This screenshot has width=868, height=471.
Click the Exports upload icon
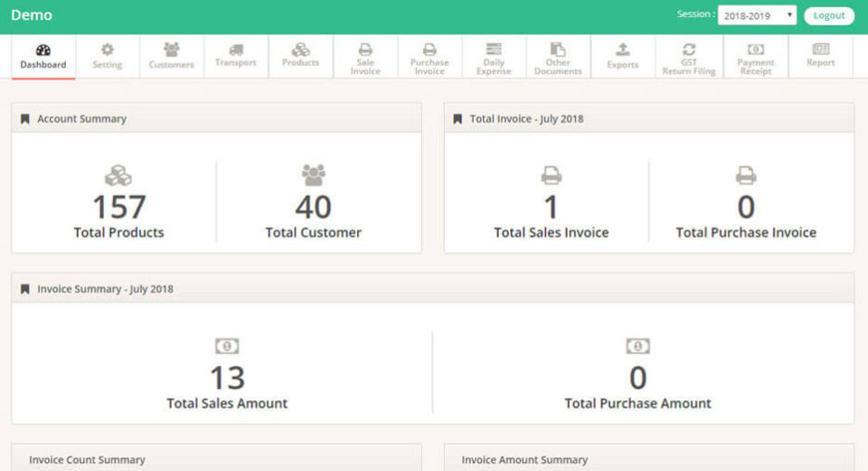(x=623, y=50)
